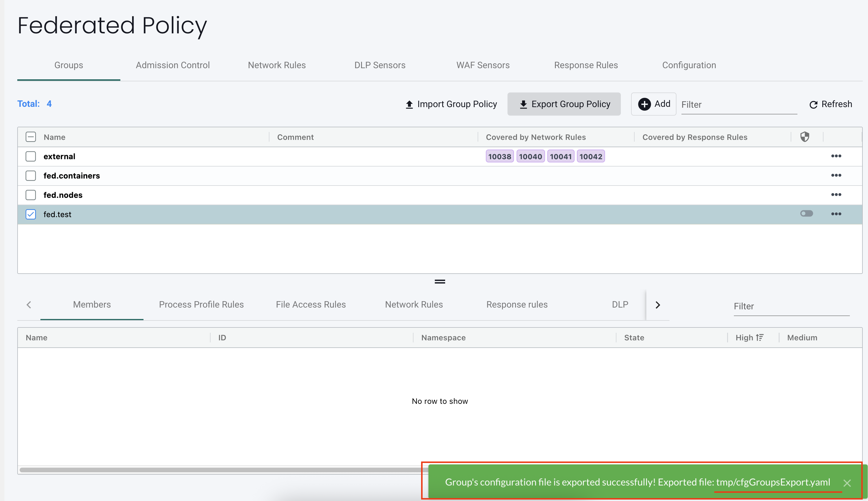The width and height of the screenshot is (868, 501).
Task: Click the shield icon column header
Action: (804, 137)
